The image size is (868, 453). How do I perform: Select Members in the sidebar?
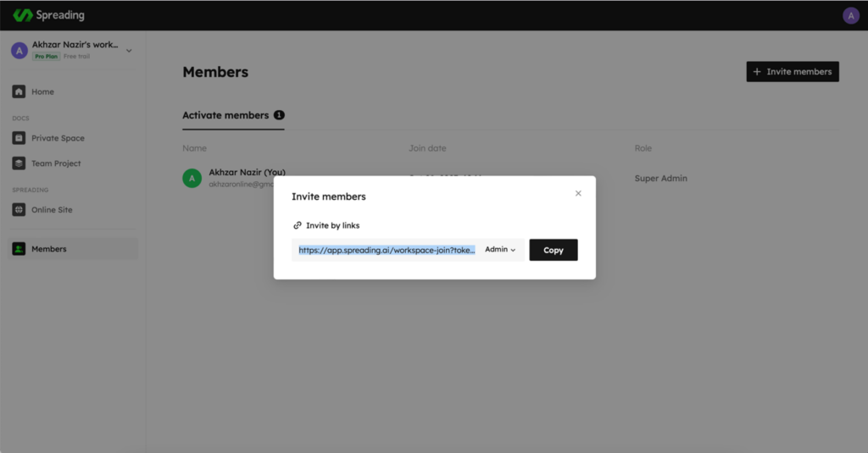tap(73, 249)
